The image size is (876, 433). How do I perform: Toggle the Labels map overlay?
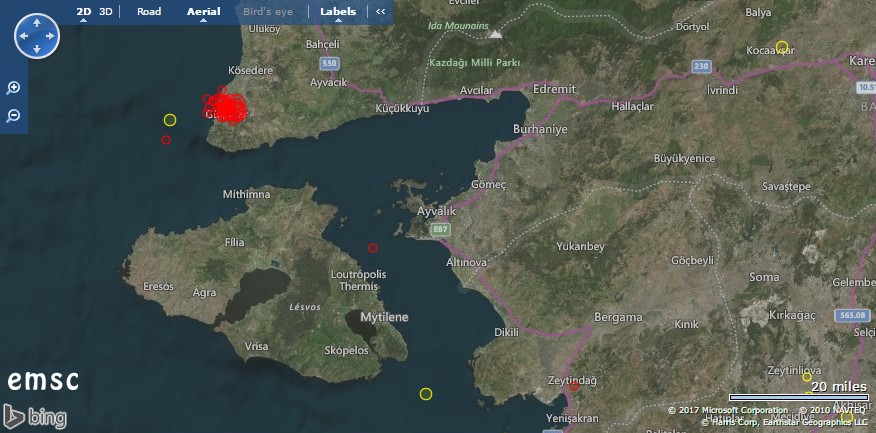click(338, 12)
